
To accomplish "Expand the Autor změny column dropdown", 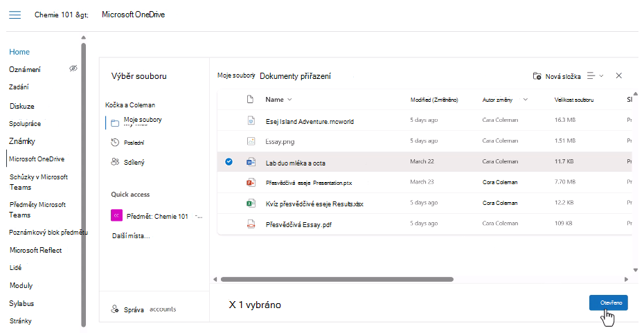I will click(x=526, y=100).
